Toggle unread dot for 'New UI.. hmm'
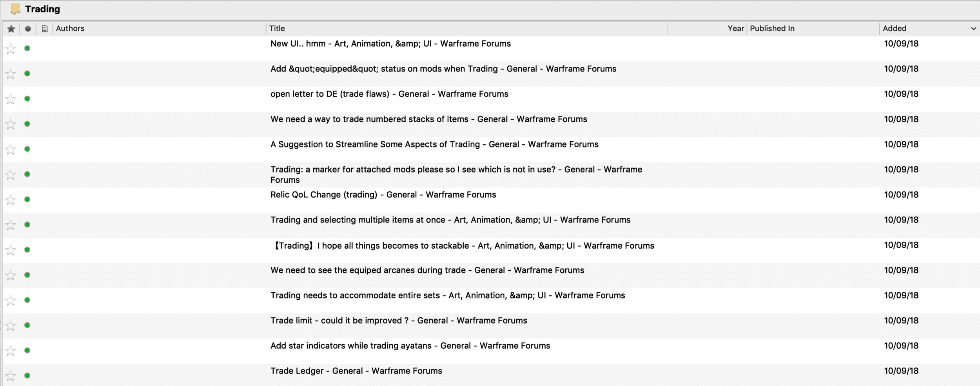The image size is (980, 386). (x=27, y=48)
